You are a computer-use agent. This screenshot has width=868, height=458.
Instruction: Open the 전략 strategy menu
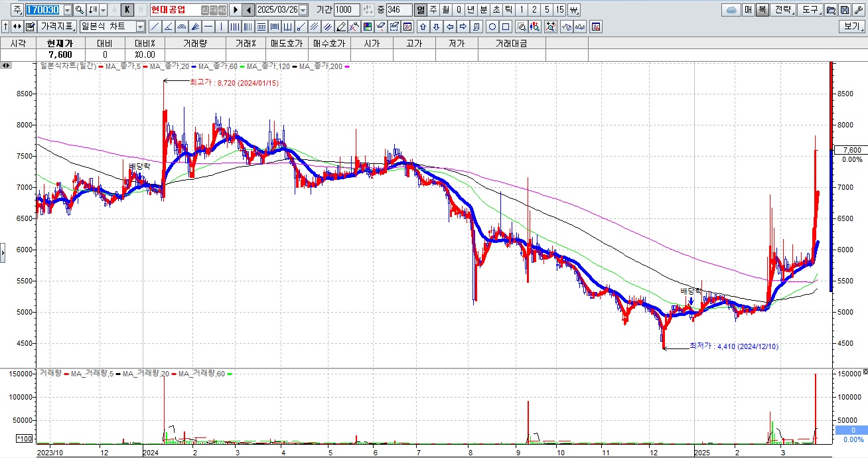tap(783, 10)
